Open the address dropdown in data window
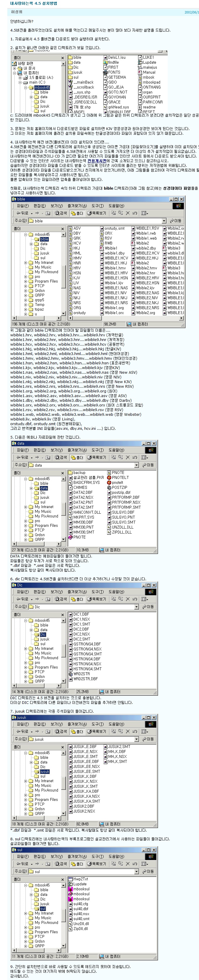The width and height of the screenshot is (199, 980). point(136,465)
